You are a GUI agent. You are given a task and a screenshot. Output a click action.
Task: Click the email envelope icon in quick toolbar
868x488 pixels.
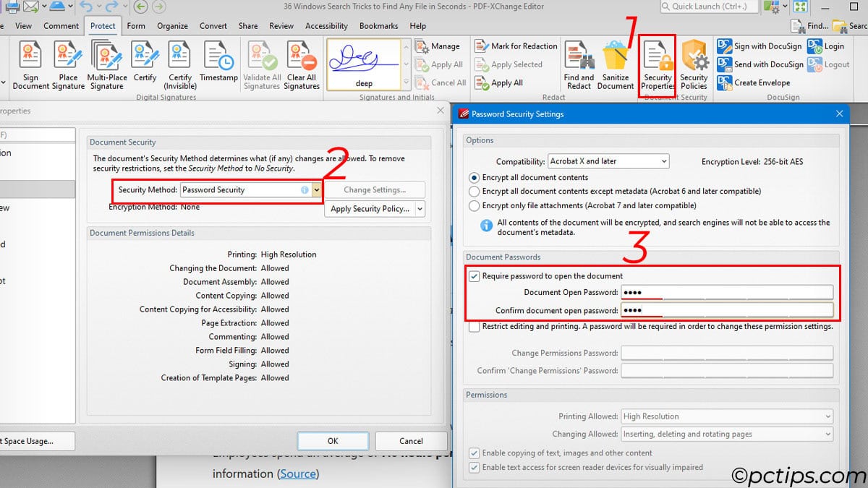[x=30, y=7]
